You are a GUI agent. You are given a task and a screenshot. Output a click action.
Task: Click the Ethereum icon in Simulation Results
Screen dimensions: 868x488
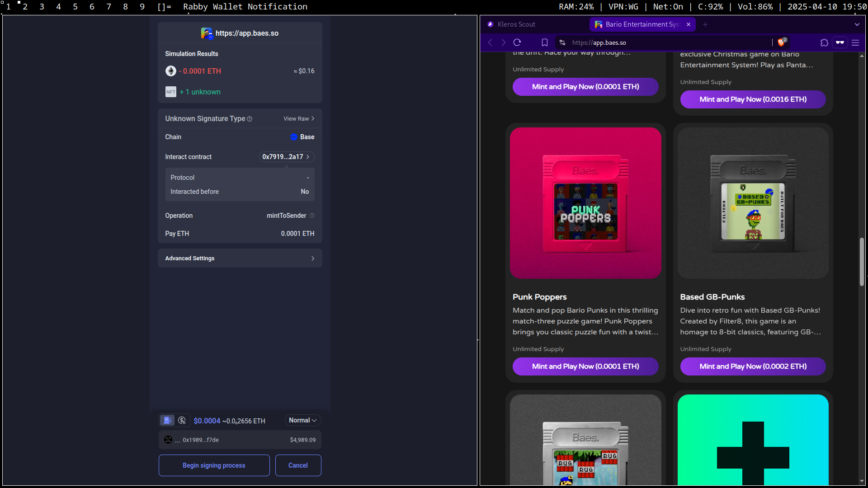pyautogui.click(x=171, y=71)
